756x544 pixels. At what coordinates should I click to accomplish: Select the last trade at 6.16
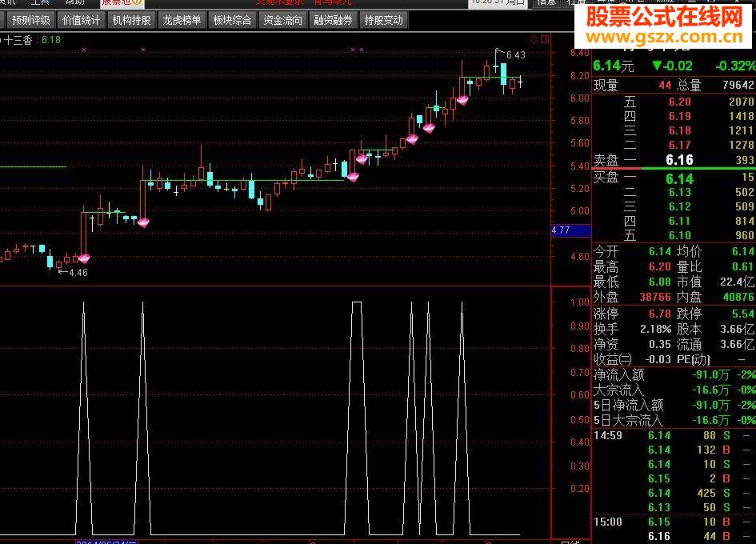[x=674, y=536]
